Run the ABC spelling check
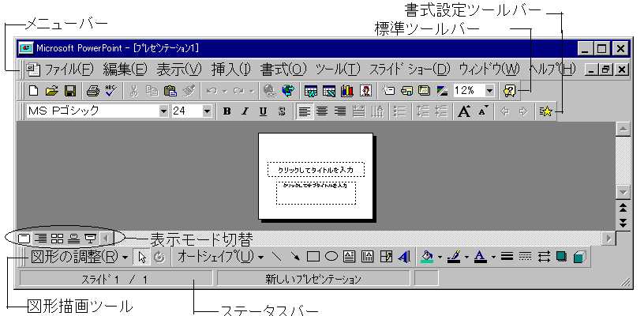Image resolution: width=644 pixels, height=316 pixels. click(x=111, y=91)
